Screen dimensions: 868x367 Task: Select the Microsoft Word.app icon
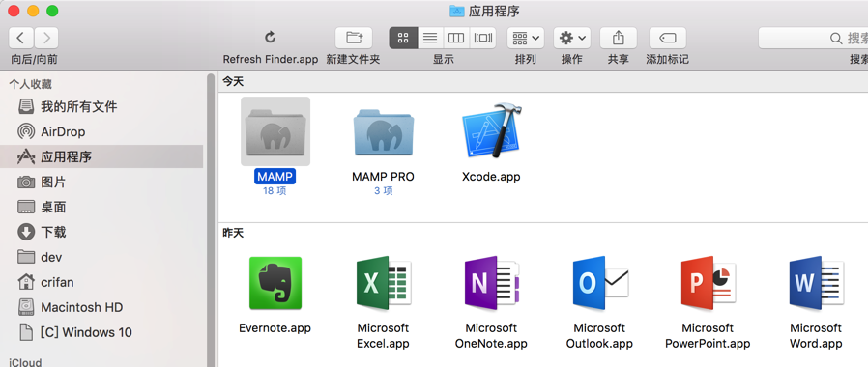[x=816, y=282]
